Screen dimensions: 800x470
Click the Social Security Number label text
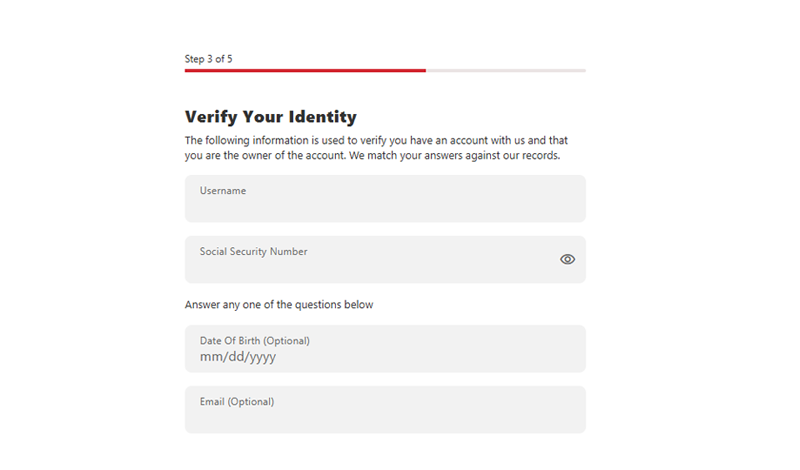(254, 252)
